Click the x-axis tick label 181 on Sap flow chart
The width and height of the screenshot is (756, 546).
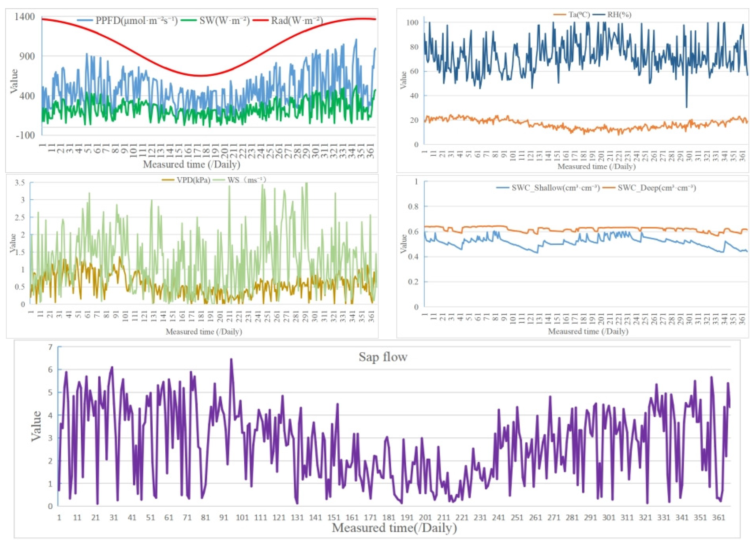coord(389,517)
